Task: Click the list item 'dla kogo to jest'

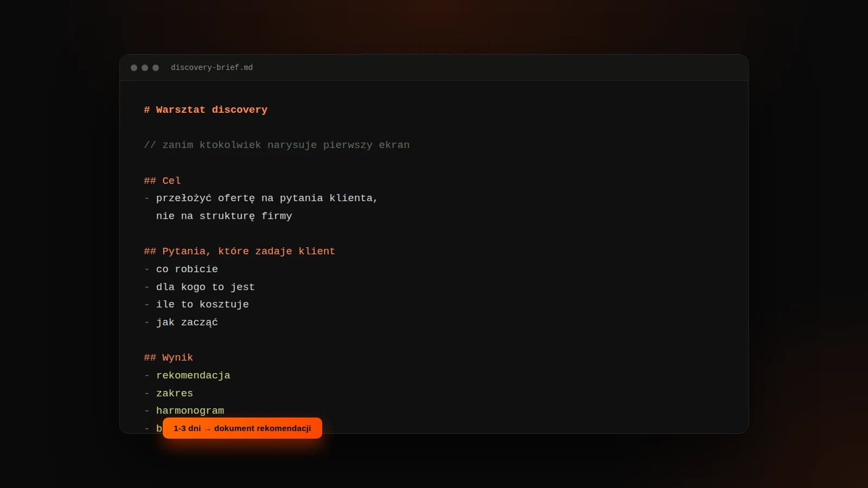Action: [206, 287]
